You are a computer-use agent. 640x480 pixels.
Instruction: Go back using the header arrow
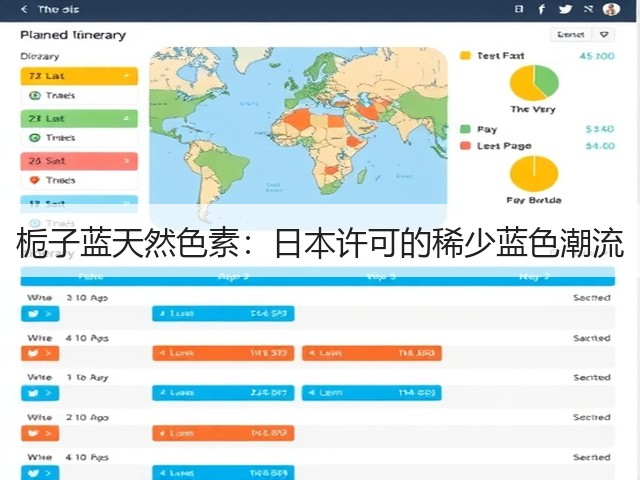[x=24, y=9]
